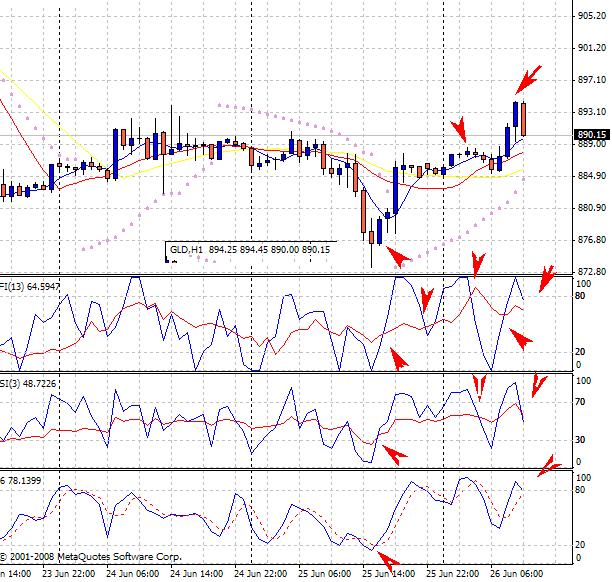Select the 25 Jun 06:00 time label

click(x=327, y=574)
